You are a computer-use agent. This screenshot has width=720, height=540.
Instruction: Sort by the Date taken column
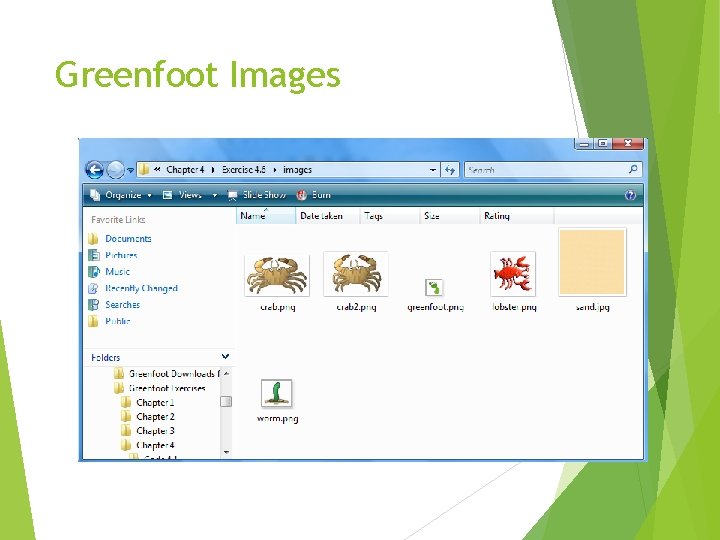[x=327, y=216]
